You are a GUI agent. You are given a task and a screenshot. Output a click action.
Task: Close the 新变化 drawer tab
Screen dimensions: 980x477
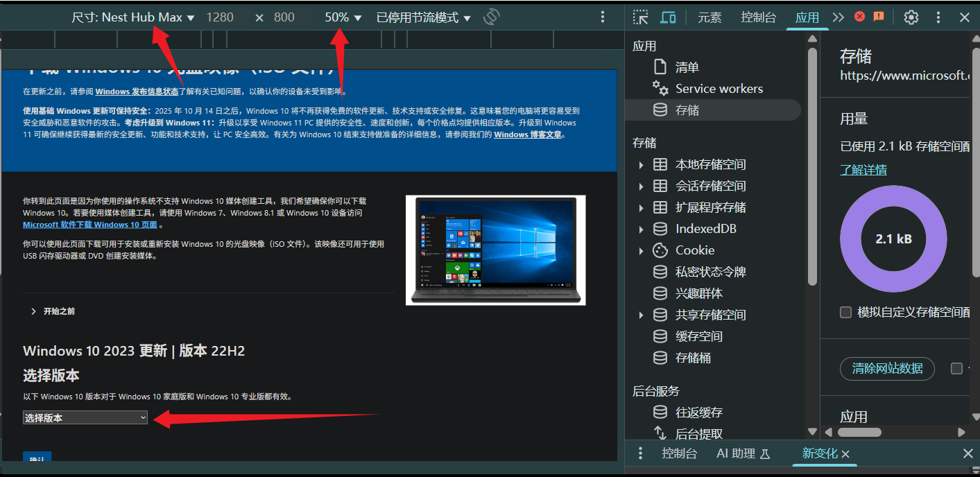click(845, 454)
